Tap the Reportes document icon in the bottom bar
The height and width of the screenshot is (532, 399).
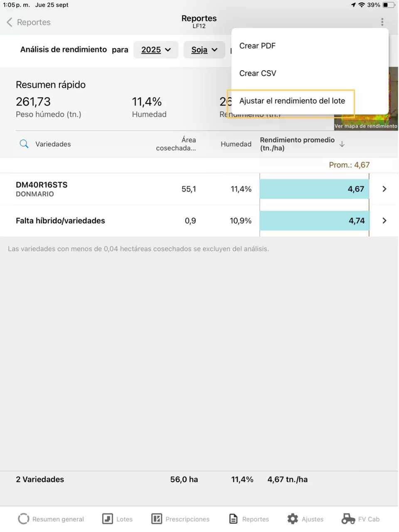click(x=234, y=519)
